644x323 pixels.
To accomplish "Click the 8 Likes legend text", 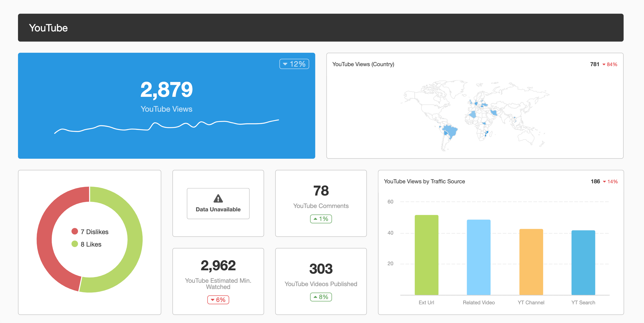I will 91,244.
